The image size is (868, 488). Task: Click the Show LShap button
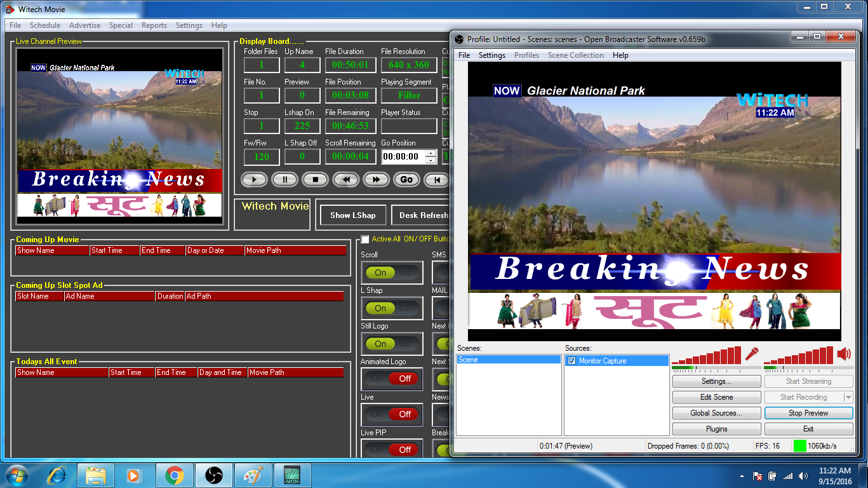(x=352, y=215)
